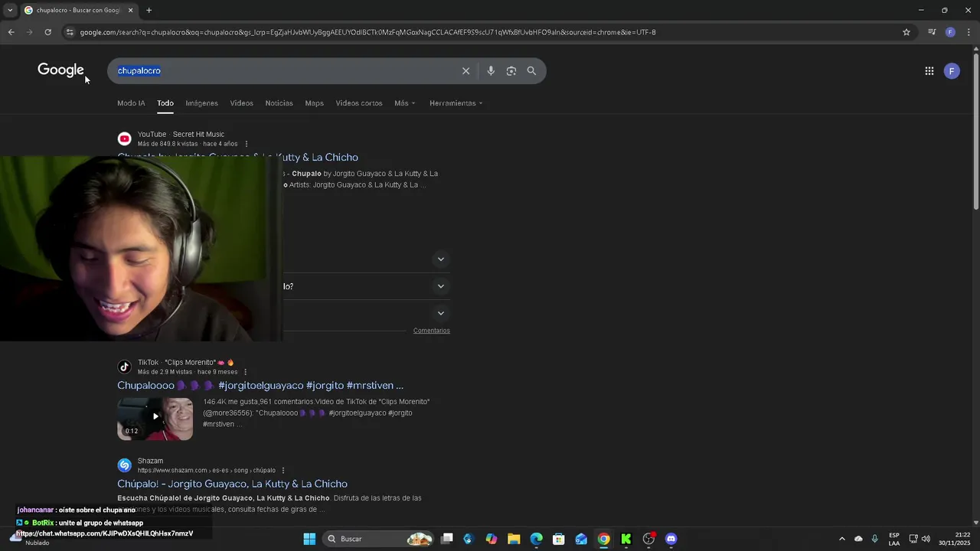Bookmark this page with the star icon
Screen dimensions: 980x551
[906, 32]
